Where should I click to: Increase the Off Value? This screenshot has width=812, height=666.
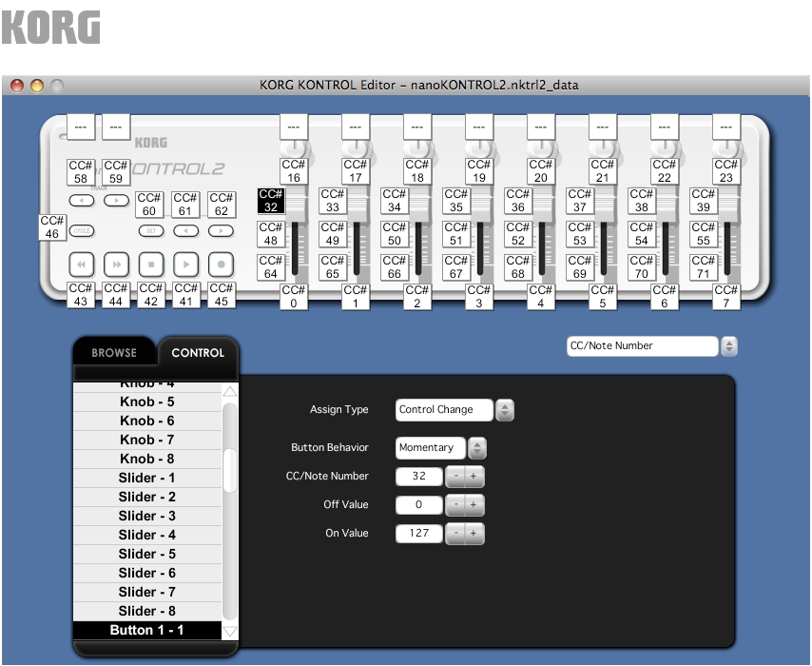474,505
